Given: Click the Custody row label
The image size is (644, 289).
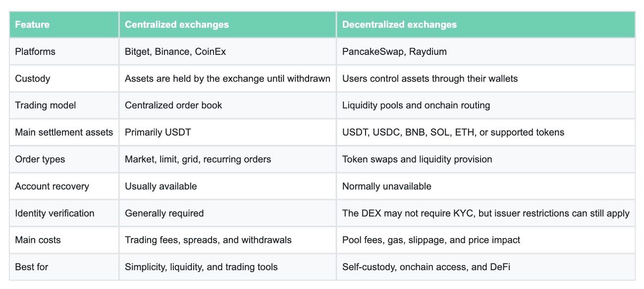Looking at the screenshot, I should tap(64, 78).
